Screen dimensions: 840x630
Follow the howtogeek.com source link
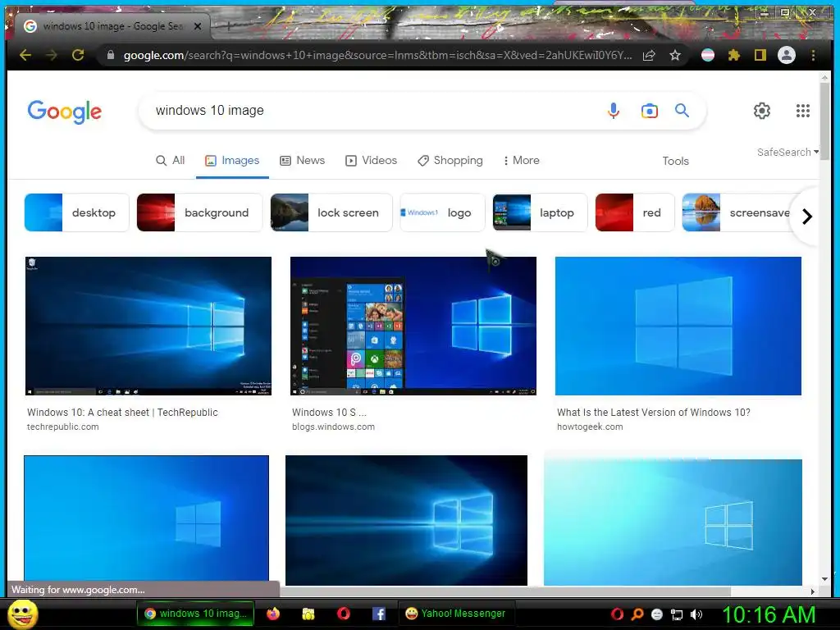pos(590,427)
